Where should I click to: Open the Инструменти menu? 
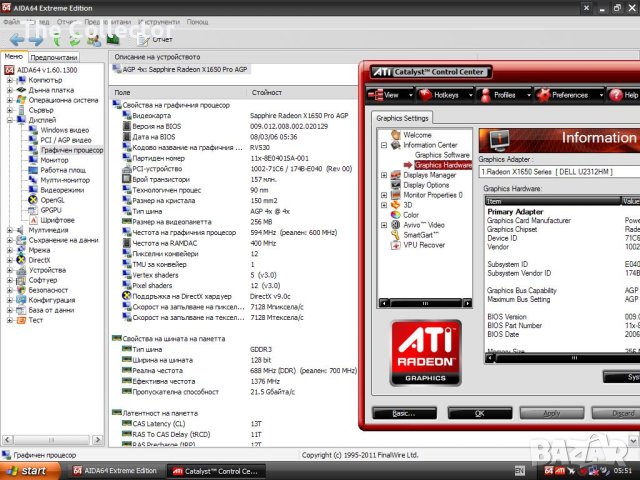click(x=159, y=22)
